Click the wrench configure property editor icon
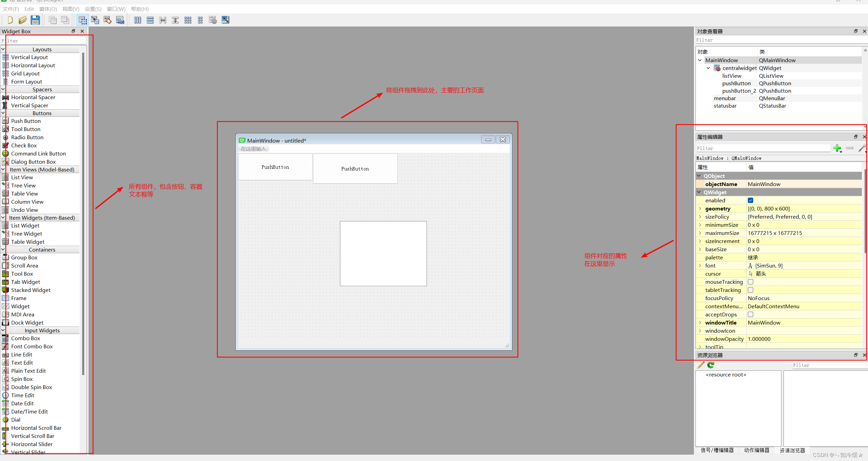The image size is (868, 461). click(x=862, y=148)
